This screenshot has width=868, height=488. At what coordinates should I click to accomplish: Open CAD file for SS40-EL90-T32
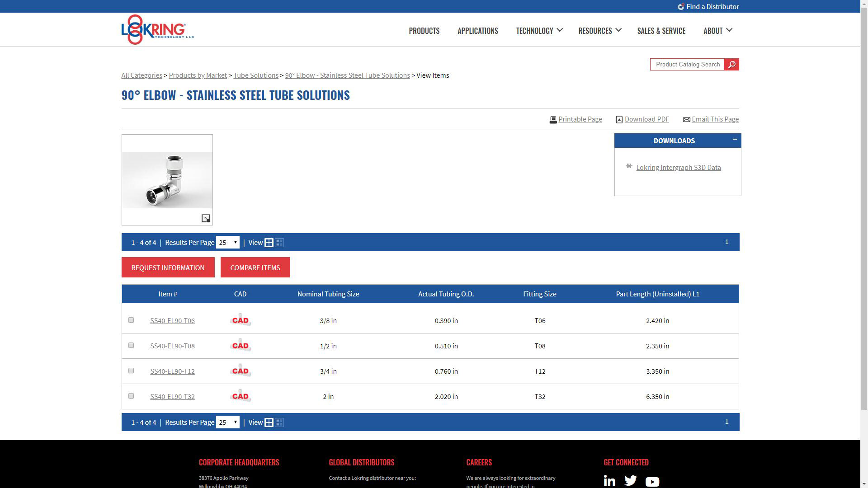click(x=240, y=396)
